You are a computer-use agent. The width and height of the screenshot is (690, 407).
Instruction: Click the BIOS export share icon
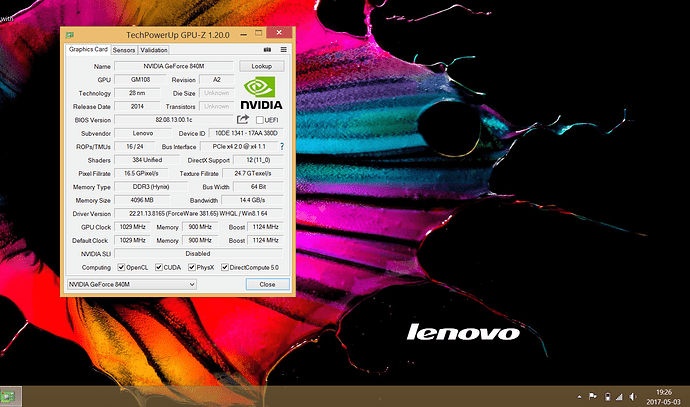coord(243,119)
